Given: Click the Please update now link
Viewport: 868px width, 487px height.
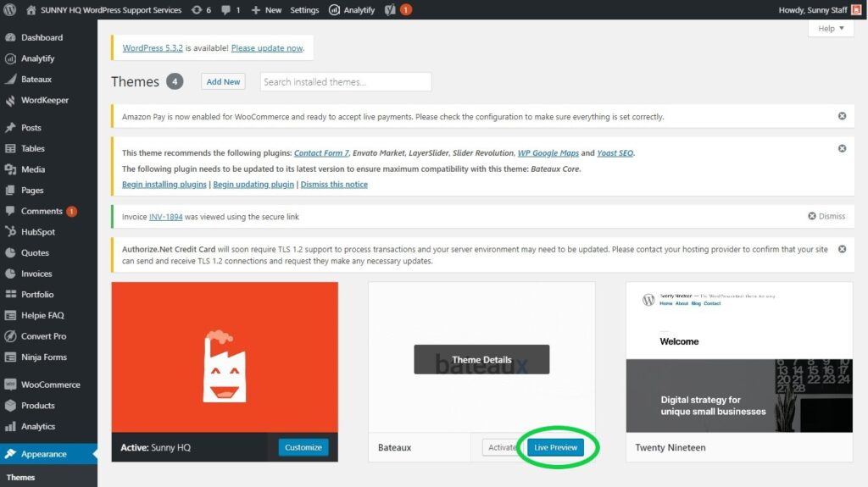Looking at the screenshot, I should pyautogui.click(x=267, y=48).
